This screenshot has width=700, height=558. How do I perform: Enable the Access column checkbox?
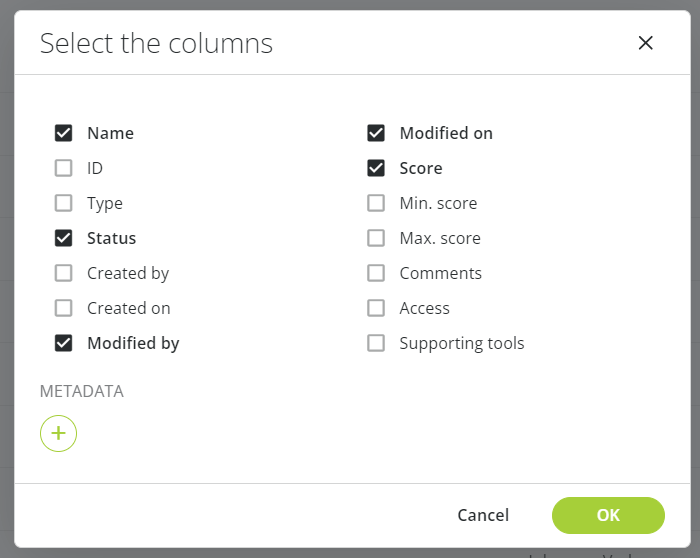coord(376,308)
